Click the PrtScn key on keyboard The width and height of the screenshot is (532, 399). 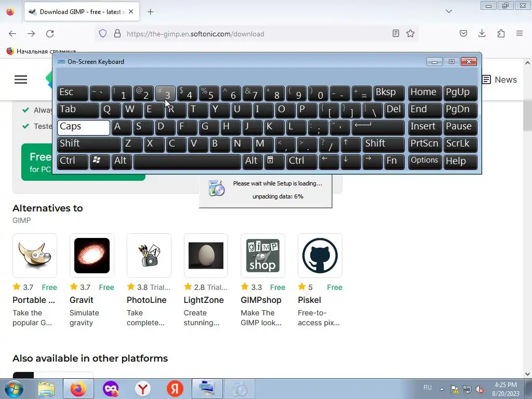pyautogui.click(x=425, y=144)
